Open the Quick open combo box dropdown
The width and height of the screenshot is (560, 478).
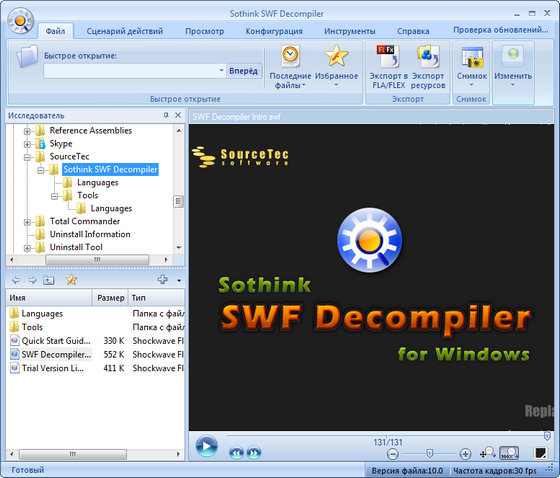point(221,70)
